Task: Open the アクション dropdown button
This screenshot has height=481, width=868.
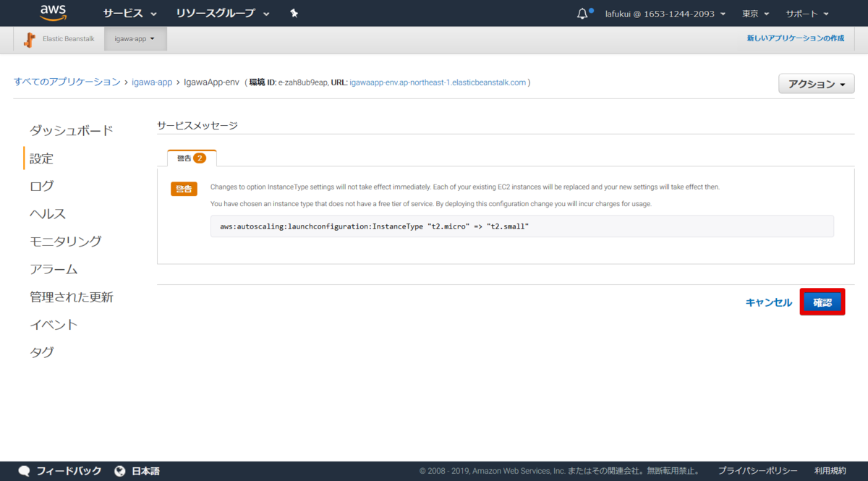Action: tap(817, 84)
